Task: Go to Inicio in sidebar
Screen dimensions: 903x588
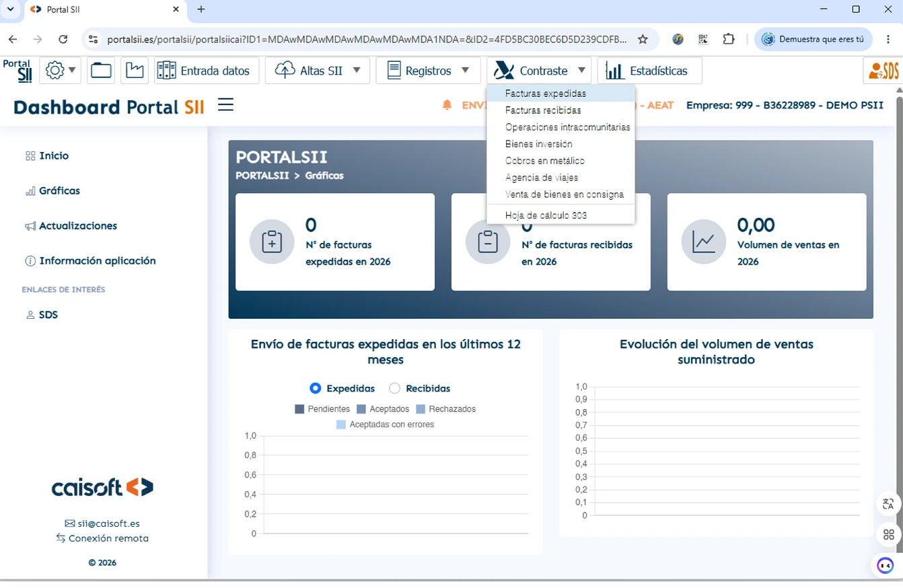Action: tap(47, 155)
